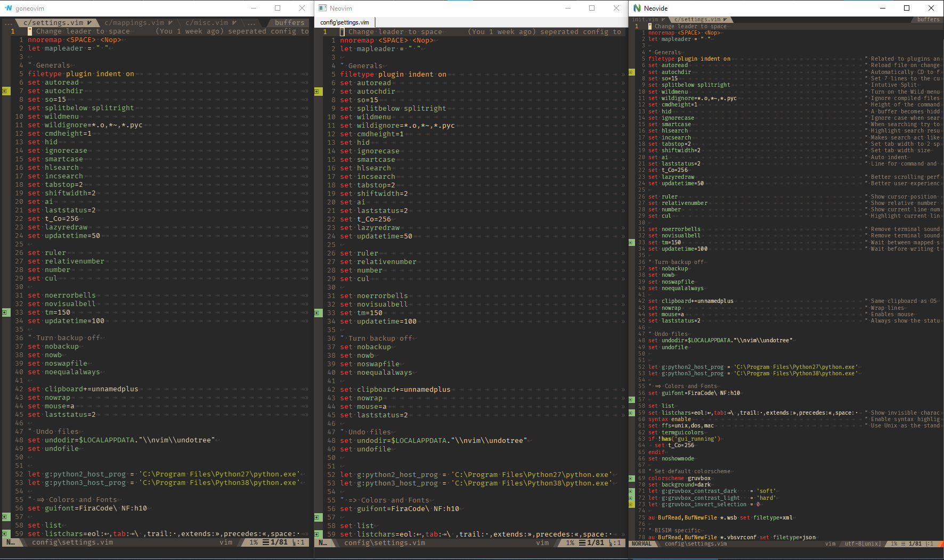944x560 pixels.
Task: Click the 1% scroll progress indicator in Neovim's statusline
Action: pyautogui.click(x=570, y=542)
